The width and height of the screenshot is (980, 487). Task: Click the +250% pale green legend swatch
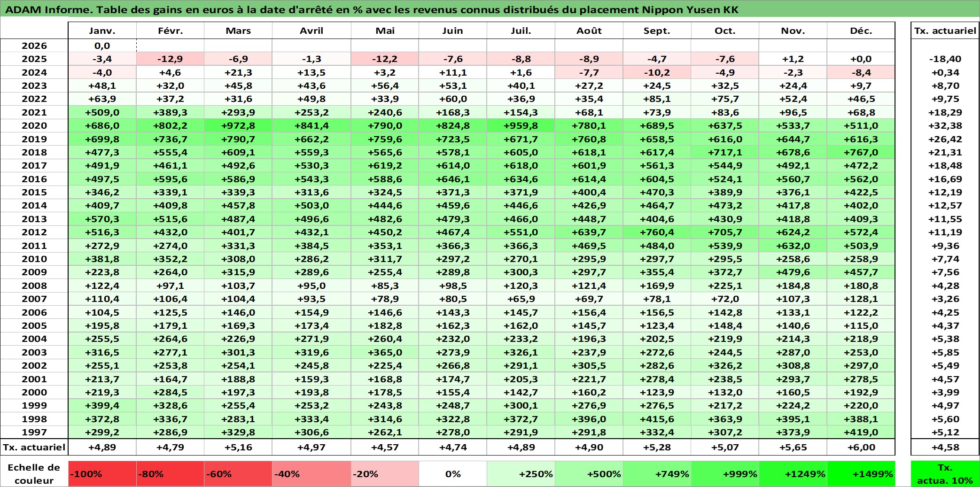pos(521,474)
